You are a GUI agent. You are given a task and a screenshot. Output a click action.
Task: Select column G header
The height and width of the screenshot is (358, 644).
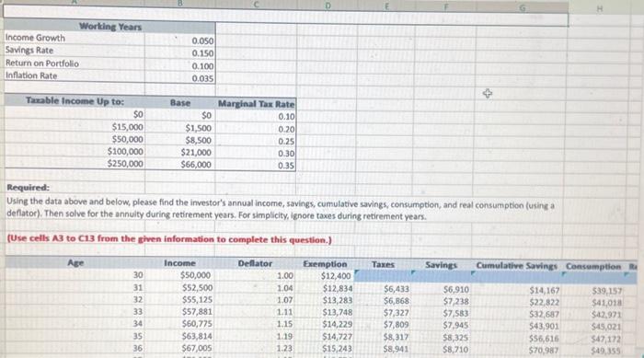522,7
